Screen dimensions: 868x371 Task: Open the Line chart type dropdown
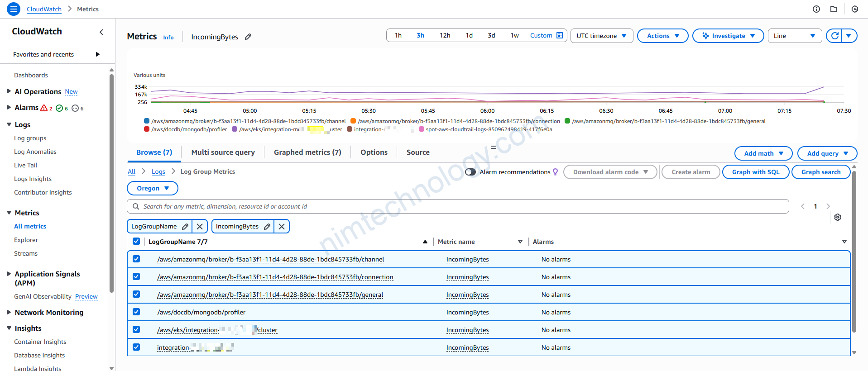click(794, 36)
